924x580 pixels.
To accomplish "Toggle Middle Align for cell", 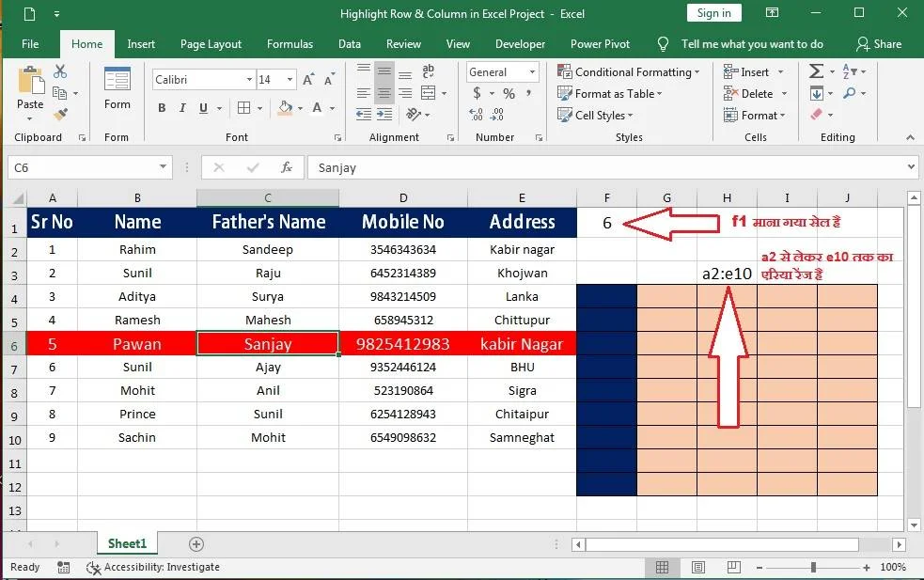I will click(x=384, y=71).
